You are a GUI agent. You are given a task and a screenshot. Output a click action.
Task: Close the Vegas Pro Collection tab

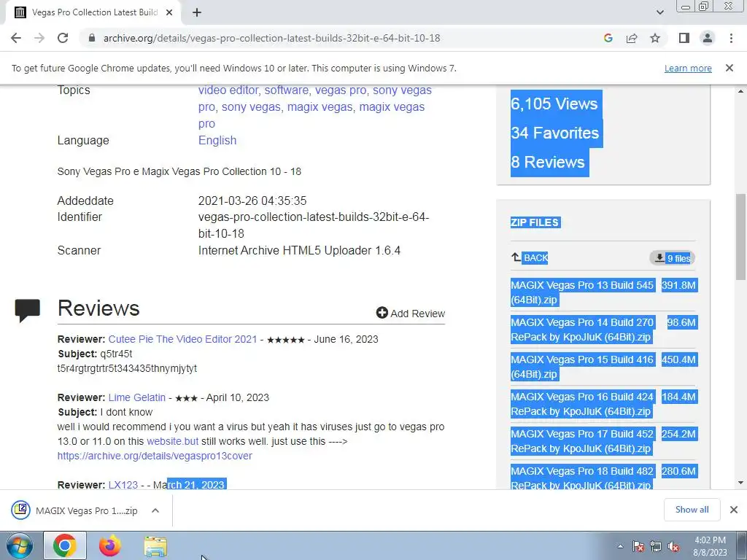(x=169, y=13)
